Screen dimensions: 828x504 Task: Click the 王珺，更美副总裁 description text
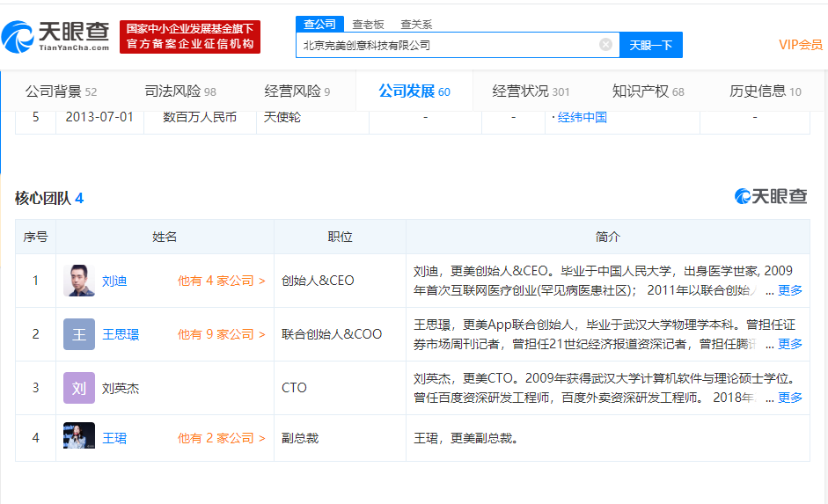[x=465, y=438]
